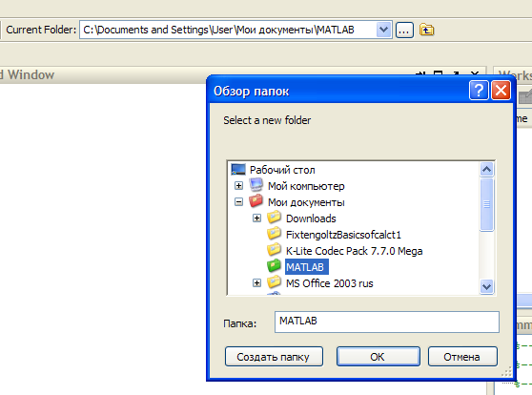
Task: Select Мой компьютер tree item
Action: (306, 186)
